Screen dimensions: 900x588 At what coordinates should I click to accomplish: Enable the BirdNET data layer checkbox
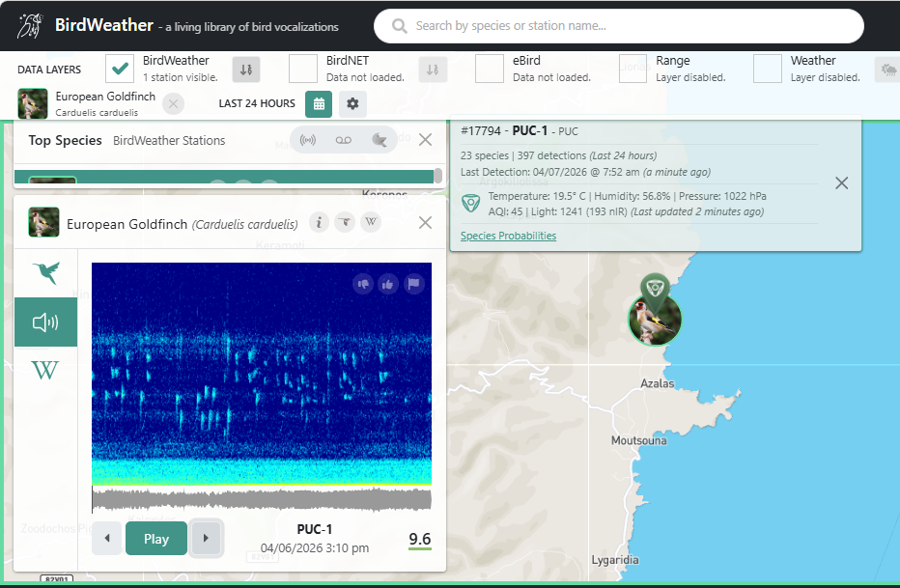click(x=303, y=69)
